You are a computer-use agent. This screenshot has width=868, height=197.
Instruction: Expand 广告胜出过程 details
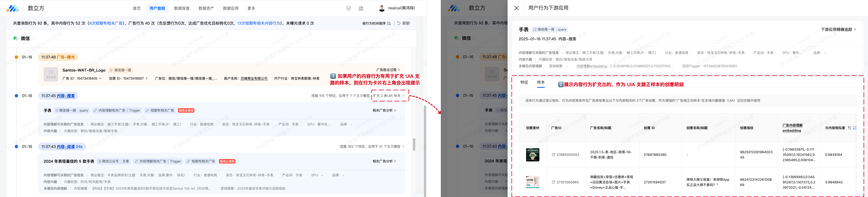(388, 70)
